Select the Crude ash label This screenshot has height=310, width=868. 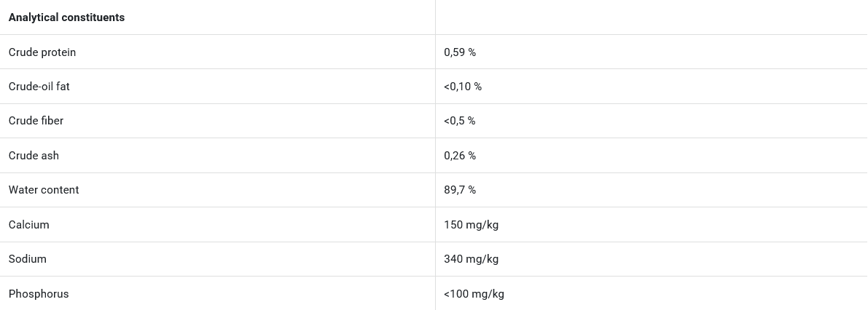coord(34,156)
